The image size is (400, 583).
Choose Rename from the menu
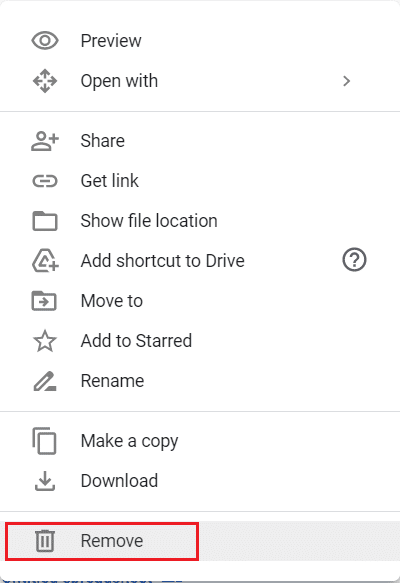(200, 381)
